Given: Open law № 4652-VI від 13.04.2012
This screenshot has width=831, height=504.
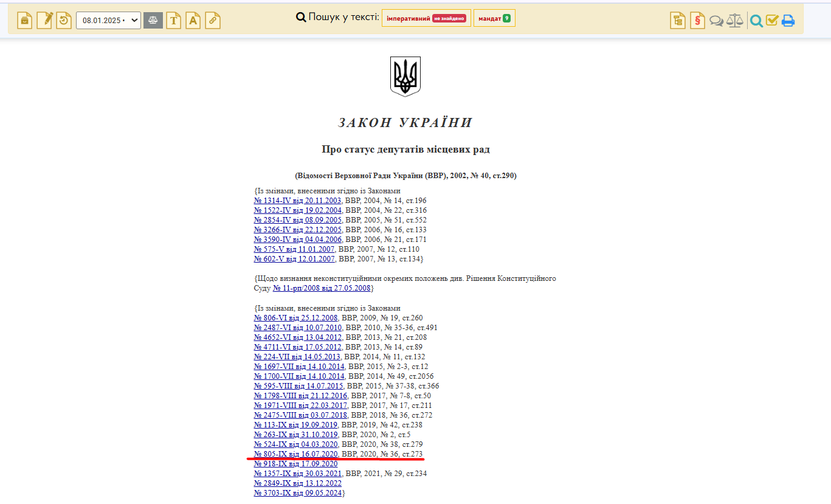Looking at the screenshot, I should tap(298, 337).
